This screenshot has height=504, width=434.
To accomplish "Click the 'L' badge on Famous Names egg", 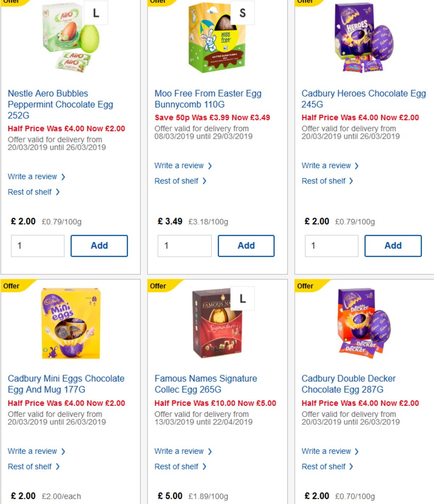I will pos(242,298).
